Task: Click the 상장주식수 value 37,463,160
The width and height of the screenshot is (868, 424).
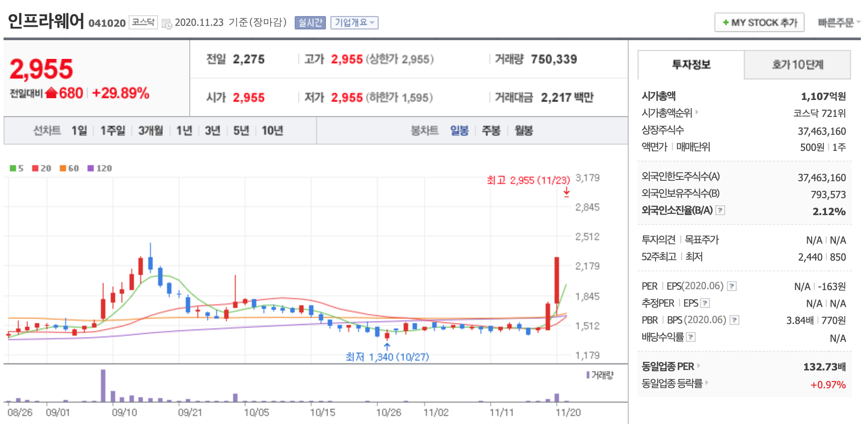Action: coord(822,131)
